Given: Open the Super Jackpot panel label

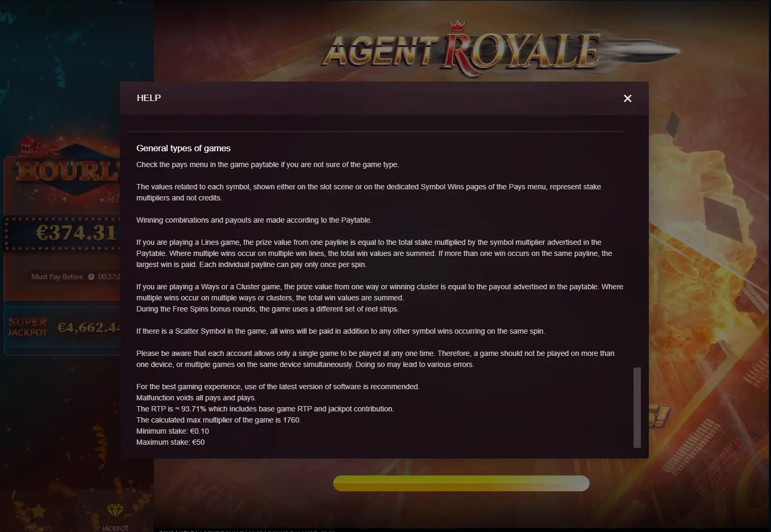Looking at the screenshot, I should [27, 327].
